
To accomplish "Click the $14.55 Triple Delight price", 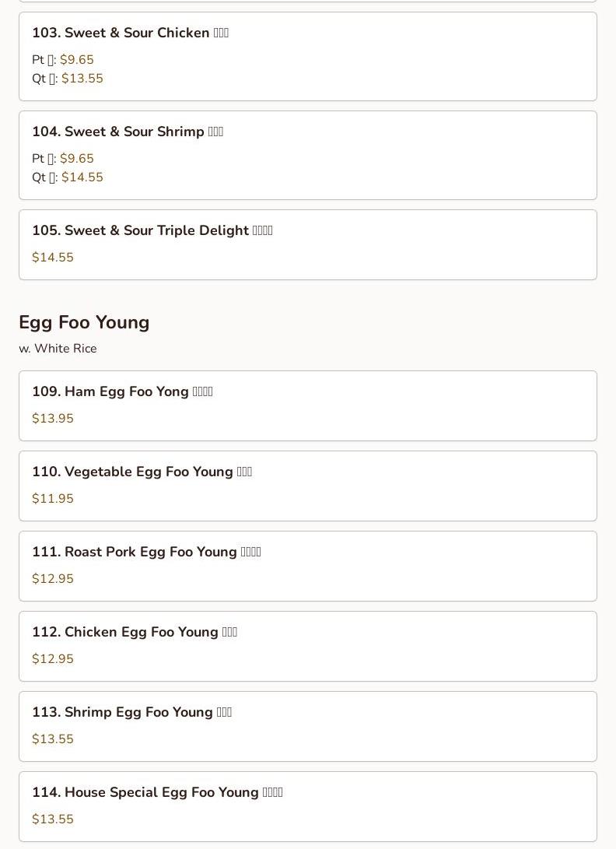I will tap(53, 258).
